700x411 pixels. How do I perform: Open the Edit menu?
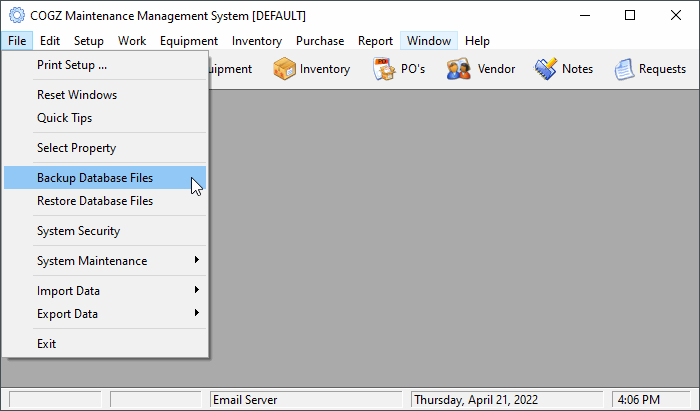pos(50,41)
